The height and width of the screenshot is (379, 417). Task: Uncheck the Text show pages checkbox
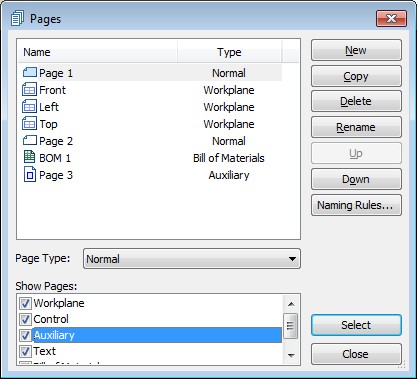pyautogui.click(x=25, y=351)
